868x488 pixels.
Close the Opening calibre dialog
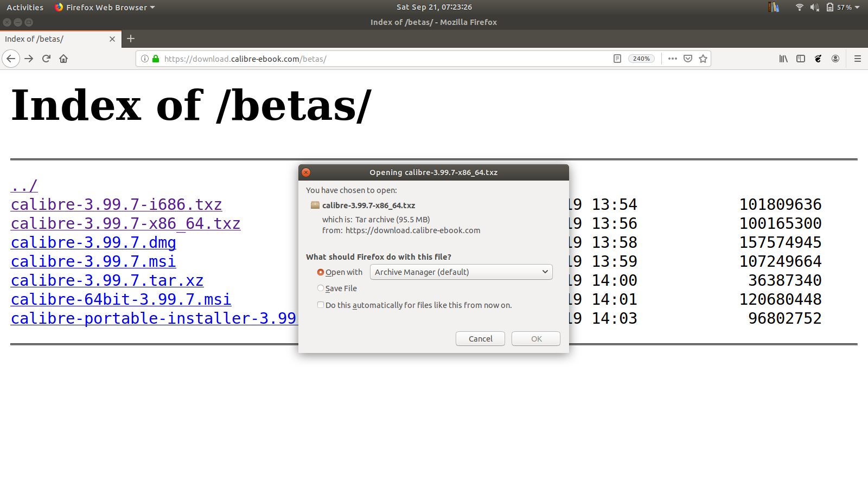306,172
